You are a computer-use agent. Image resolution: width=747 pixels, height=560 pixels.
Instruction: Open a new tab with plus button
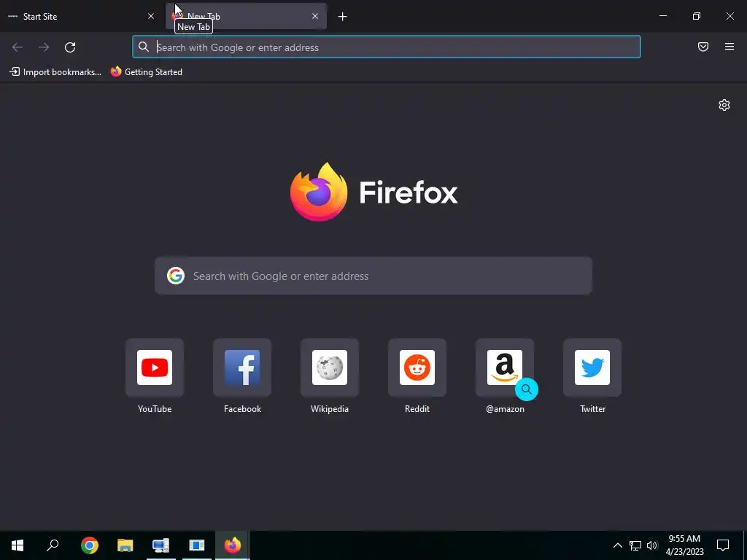343,17
